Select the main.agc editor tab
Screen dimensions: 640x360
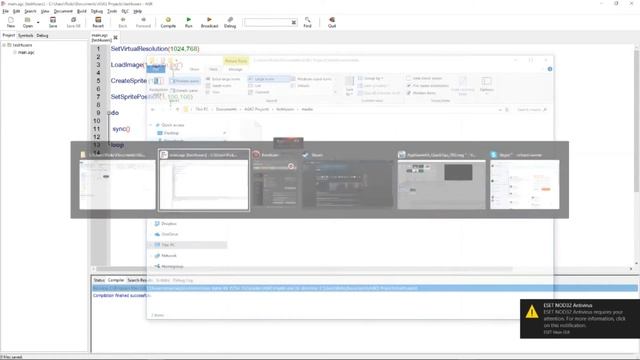tap(101, 38)
